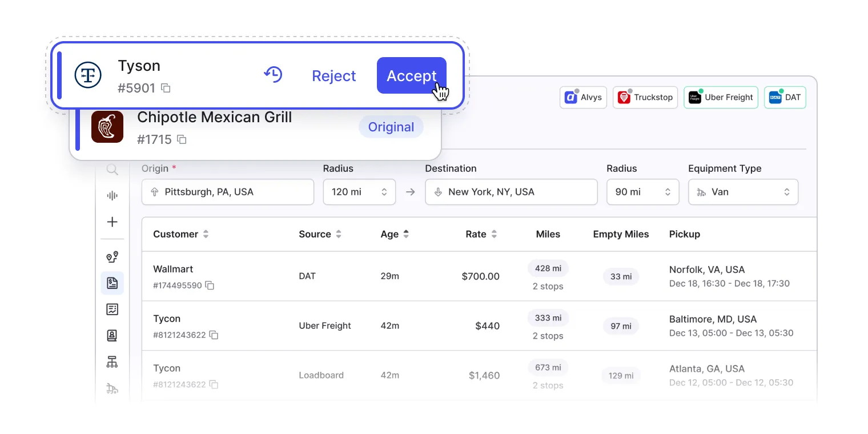Screen dimensions: 868x434
Task: Click the Atlanta, GA, USA pickup
Action: pos(707,369)
